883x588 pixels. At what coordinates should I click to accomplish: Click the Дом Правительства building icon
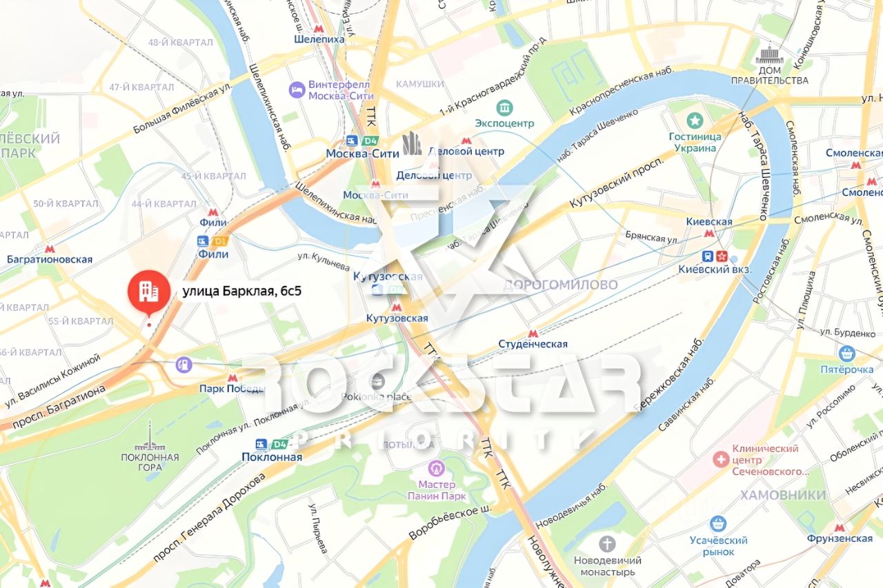[x=770, y=55]
